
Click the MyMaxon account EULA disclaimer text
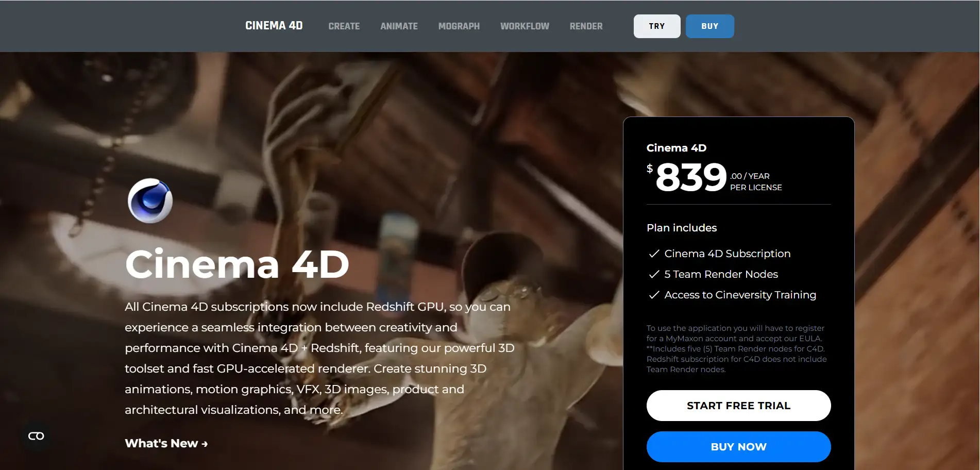737,349
